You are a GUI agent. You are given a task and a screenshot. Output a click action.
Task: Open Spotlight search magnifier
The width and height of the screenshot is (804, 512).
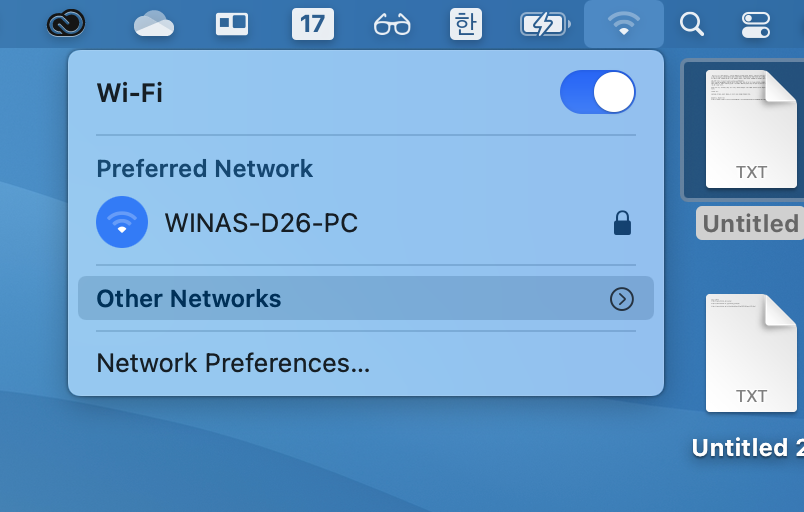point(692,24)
